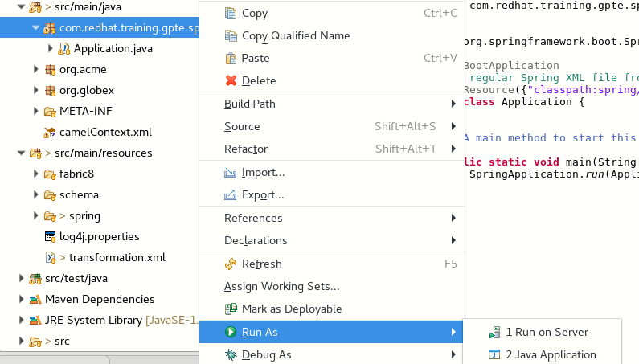Expand the fabric8 folder
The height and width of the screenshot is (364, 639).
[x=36, y=174]
